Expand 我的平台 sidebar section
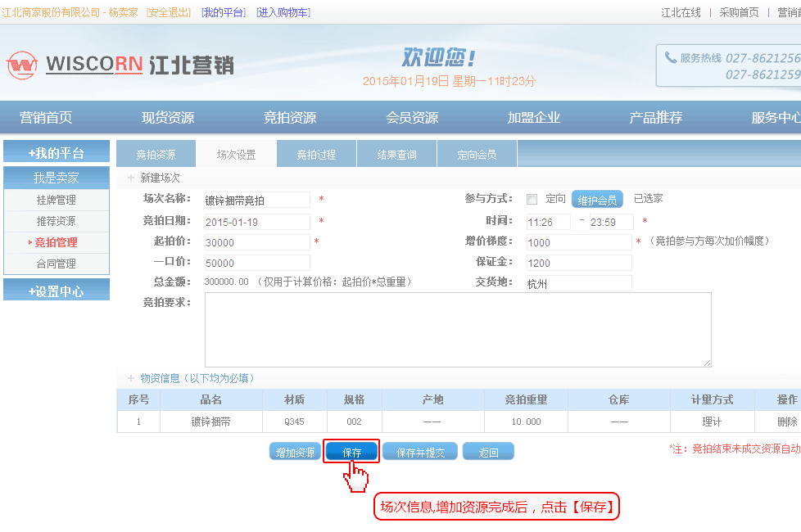 pyautogui.click(x=57, y=152)
